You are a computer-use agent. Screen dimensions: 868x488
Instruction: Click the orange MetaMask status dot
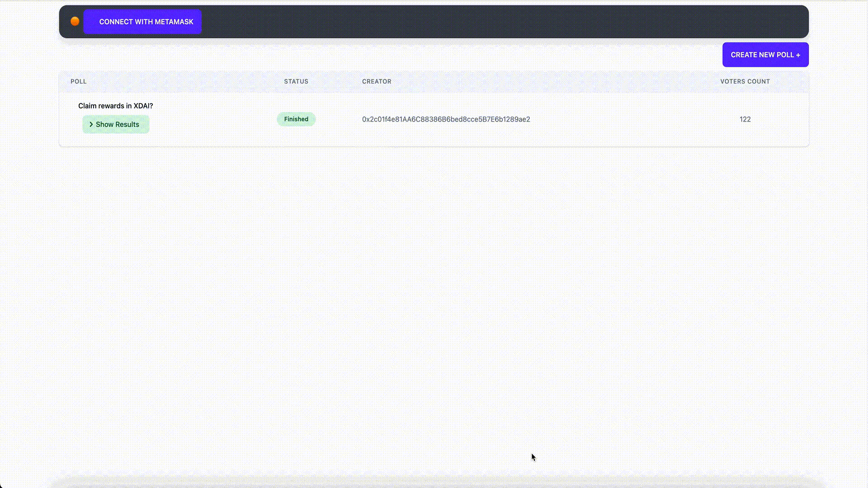coord(75,21)
